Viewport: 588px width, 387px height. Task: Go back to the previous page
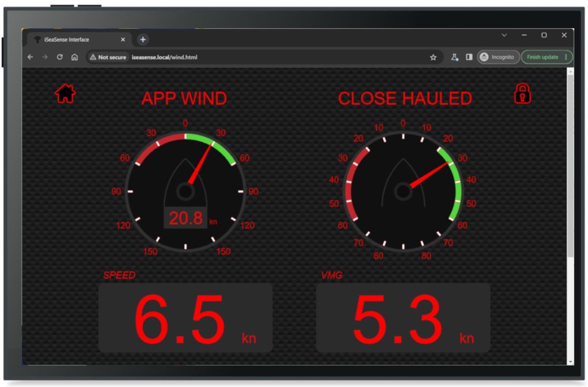pyautogui.click(x=30, y=57)
